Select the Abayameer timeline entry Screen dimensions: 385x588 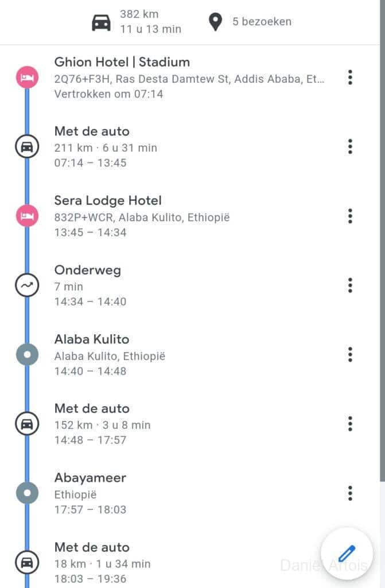[x=90, y=478]
